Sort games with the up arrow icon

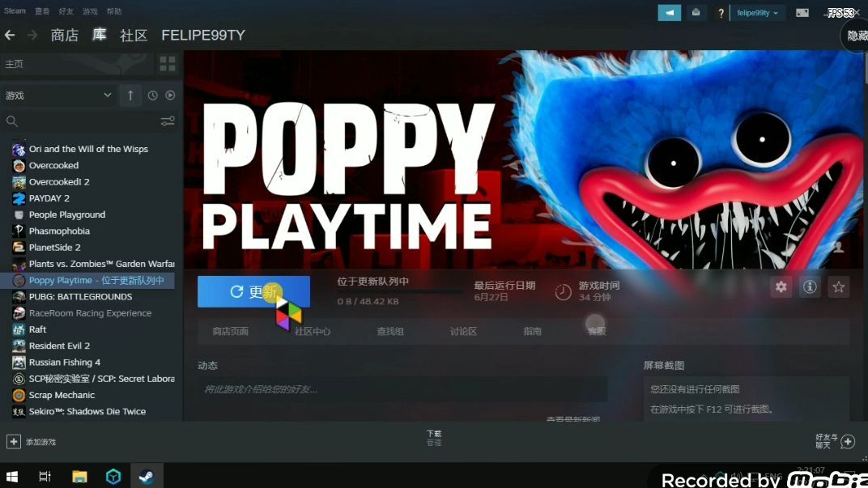point(130,95)
